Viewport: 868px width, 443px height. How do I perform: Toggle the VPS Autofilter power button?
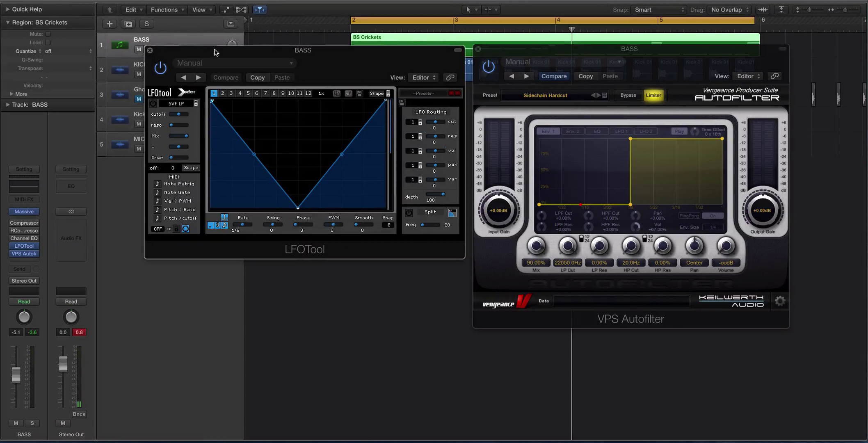click(488, 66)
